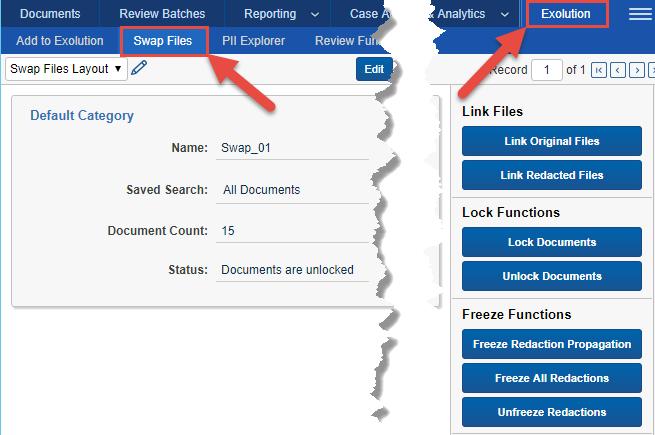Select the Swap Files subtab
The width and height of the screenshot is (655, 435).
163,41
